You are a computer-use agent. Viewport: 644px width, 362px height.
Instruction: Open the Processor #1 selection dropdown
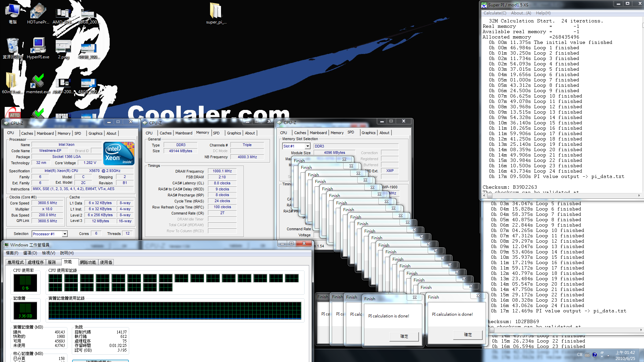[x=65, y=234]
